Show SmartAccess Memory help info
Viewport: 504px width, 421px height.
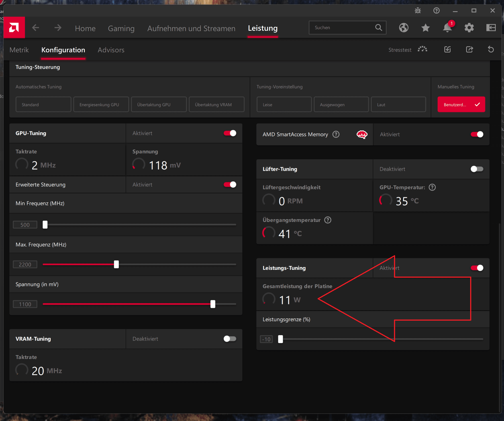(336, 134)
